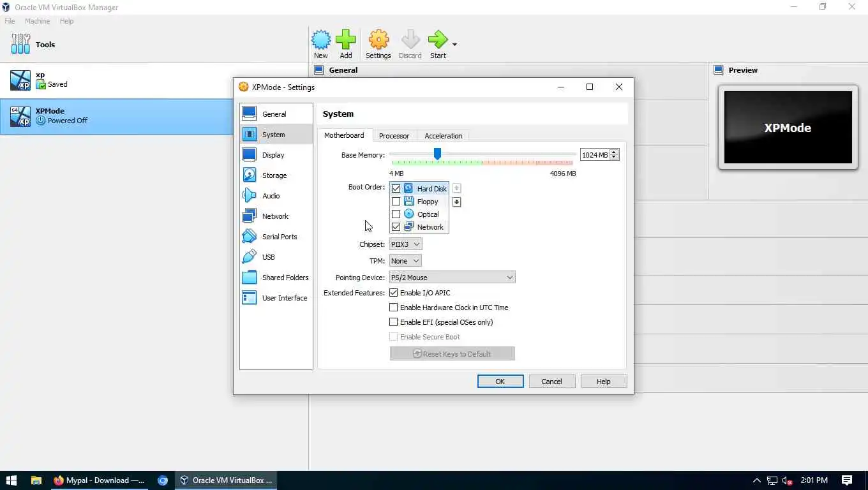
Task: Open Storage category in settings sidebar
Action: click(x=276, y=175)
